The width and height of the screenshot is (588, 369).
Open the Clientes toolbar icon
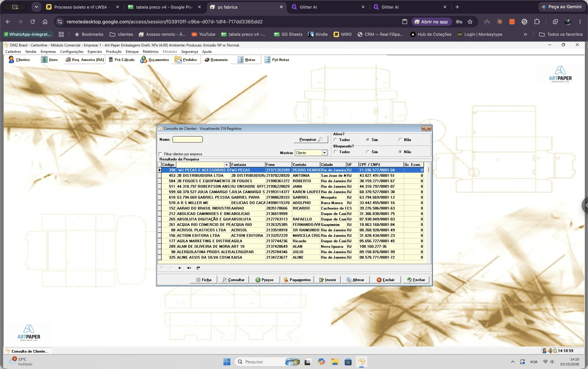click(x=19, y=59)
